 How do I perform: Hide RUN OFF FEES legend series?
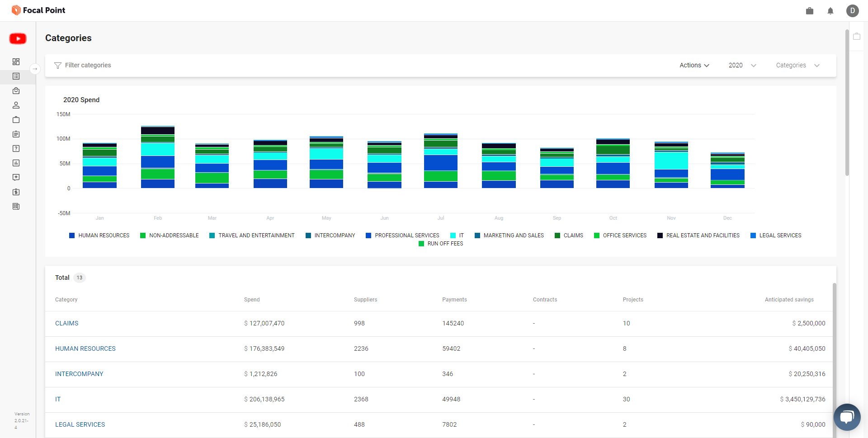pos(441,244)
